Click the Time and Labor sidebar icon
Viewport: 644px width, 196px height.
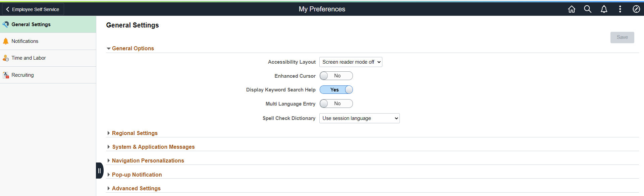coord(6,58)
